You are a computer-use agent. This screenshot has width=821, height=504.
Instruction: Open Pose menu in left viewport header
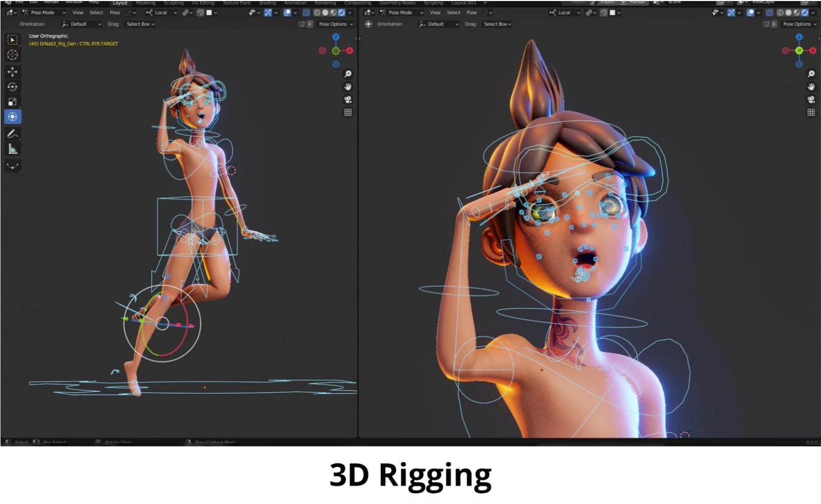coord(114,12)
